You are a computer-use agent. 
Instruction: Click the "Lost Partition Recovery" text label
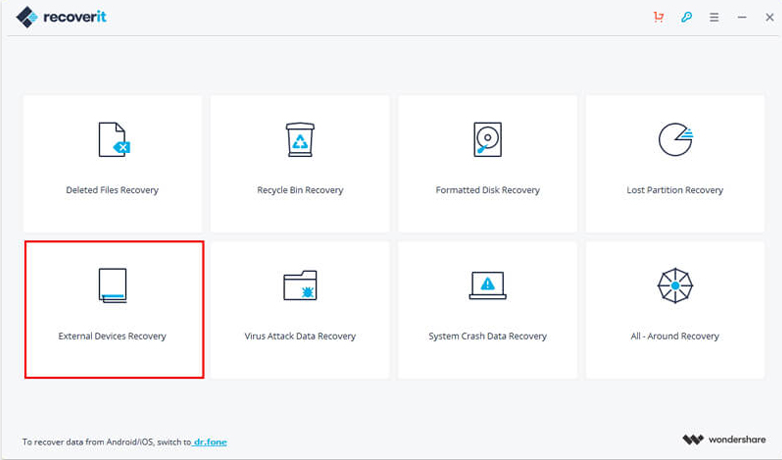point(675,190)
